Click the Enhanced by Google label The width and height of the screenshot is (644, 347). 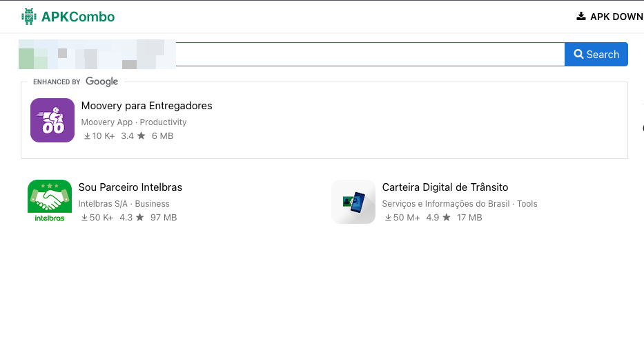75,82
